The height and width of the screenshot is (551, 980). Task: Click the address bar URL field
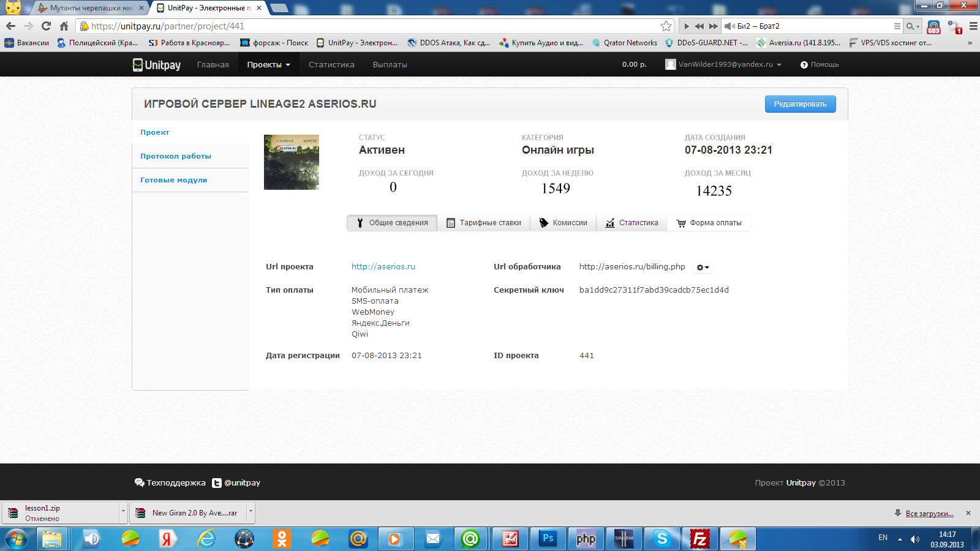[x=374, y=26]
